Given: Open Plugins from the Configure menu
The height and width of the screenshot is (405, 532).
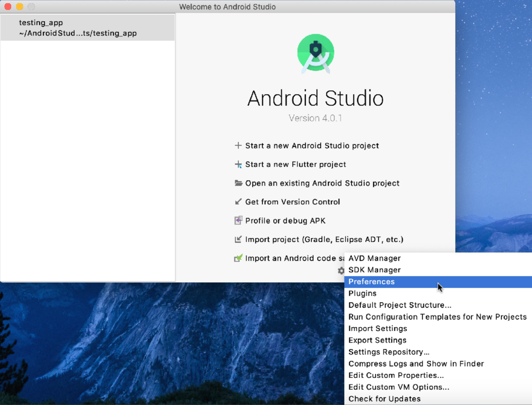Looking at the screenshot, I should click(438, 293).
